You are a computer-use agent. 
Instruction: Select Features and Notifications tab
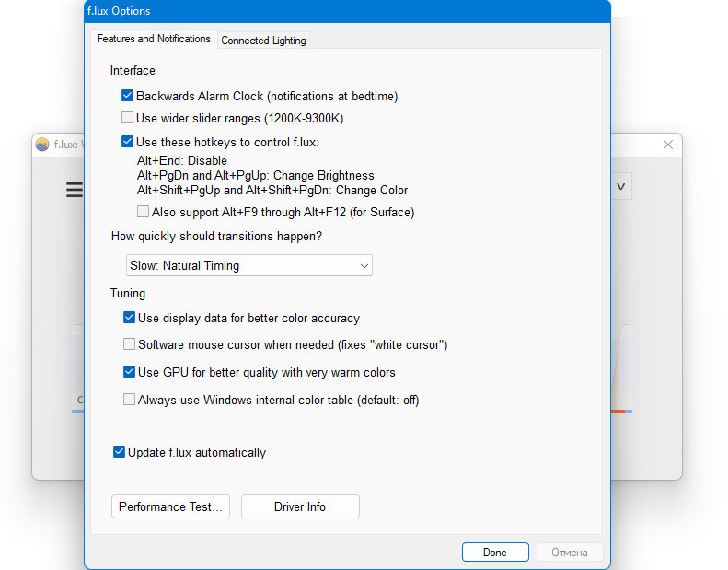coord(154,39)
